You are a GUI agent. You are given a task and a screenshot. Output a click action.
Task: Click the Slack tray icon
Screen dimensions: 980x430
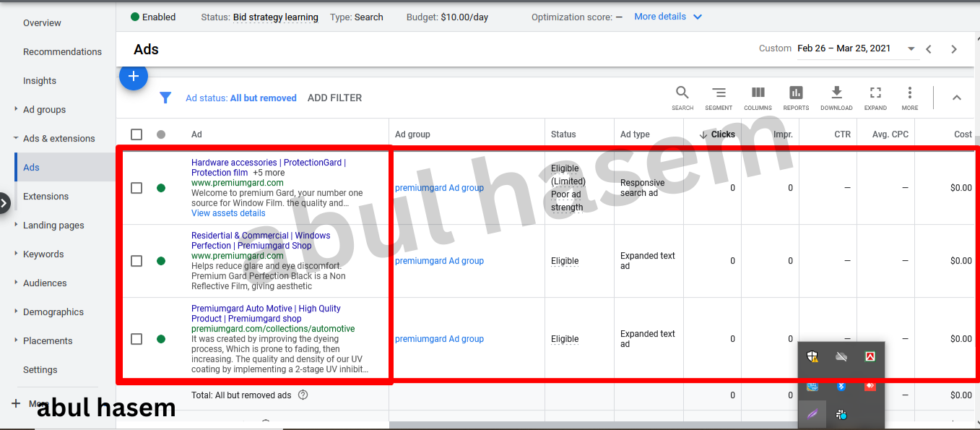pyautogui.click(x=841, y=415)
